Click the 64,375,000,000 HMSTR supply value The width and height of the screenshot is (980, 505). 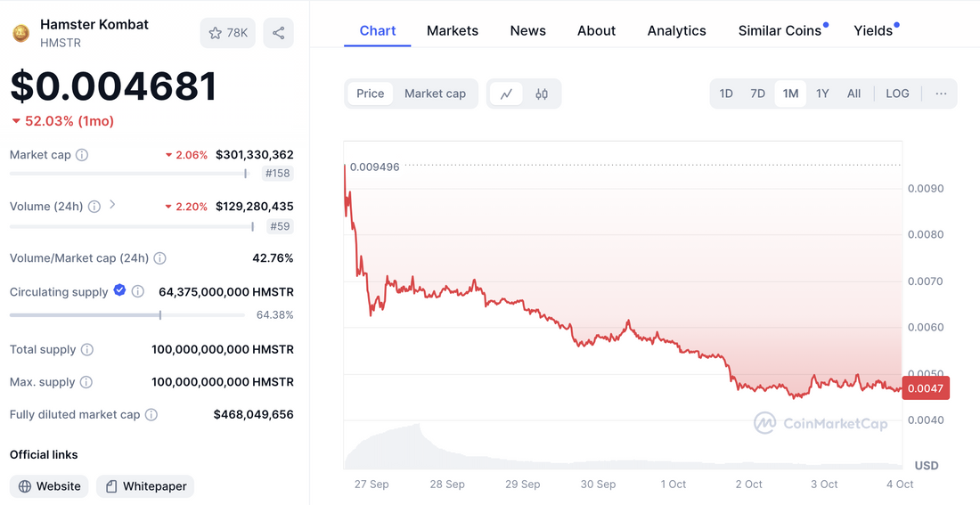226,292
